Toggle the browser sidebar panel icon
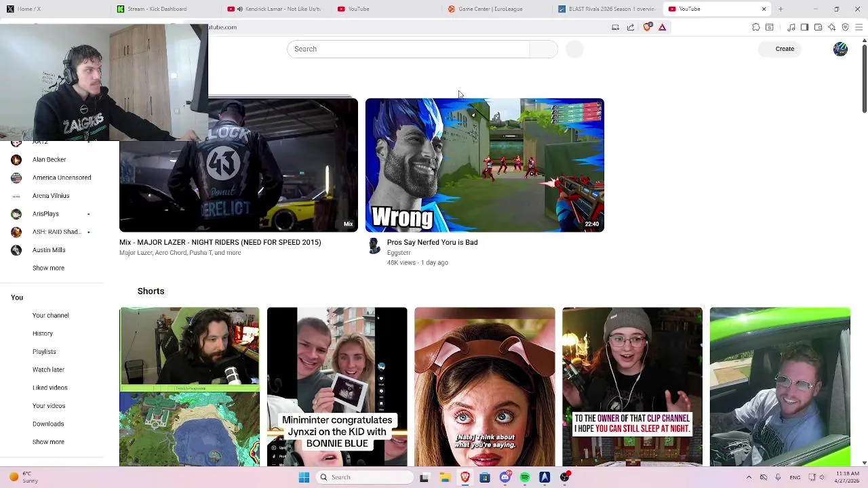868x488 pixels. pos(804,27)
